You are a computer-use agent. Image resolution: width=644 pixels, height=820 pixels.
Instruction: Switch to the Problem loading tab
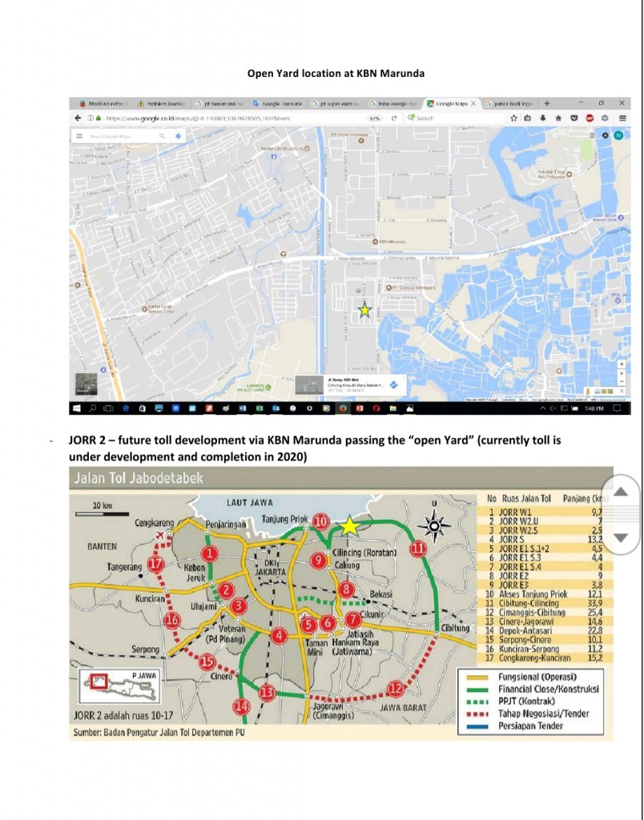162,103
